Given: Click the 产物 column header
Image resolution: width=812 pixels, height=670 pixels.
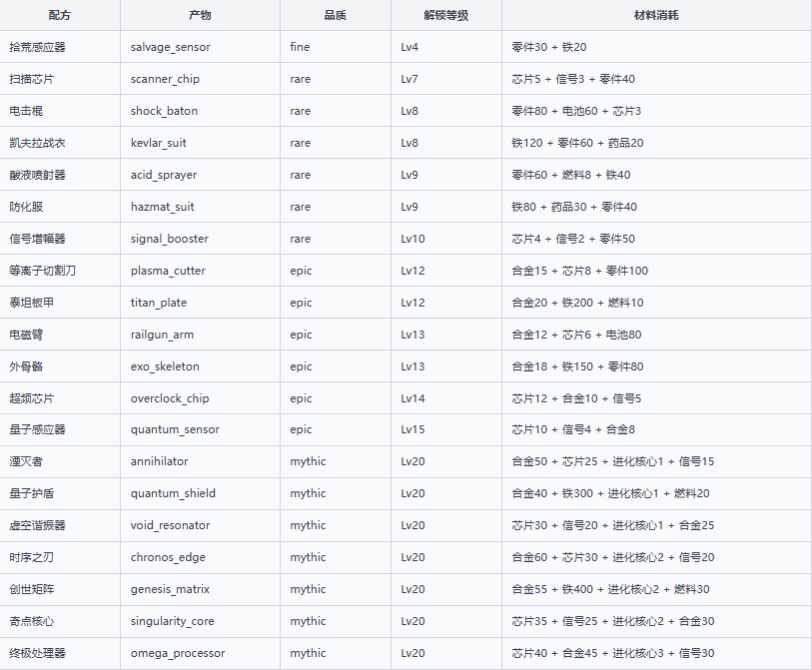Looking at the screenshot, I should tap(200, 15).
